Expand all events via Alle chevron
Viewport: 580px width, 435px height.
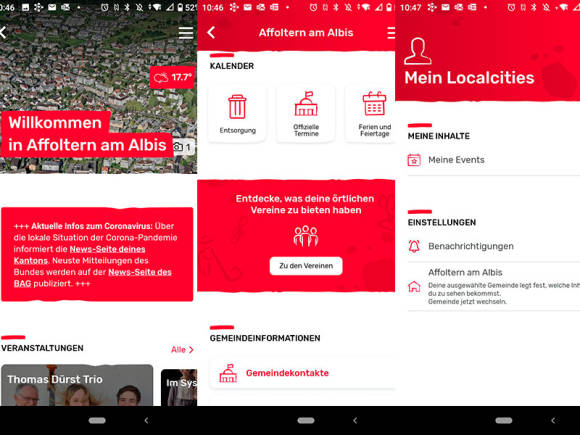point(182,350)
